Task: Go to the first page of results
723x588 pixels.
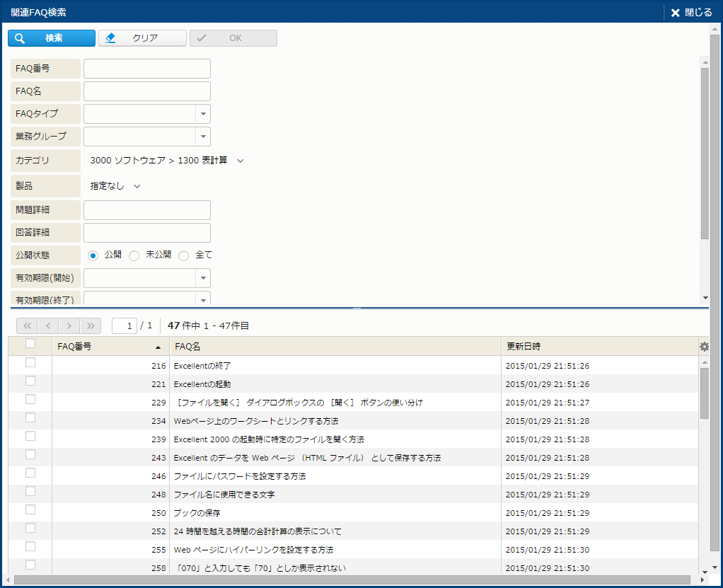Action: point(28,325)
